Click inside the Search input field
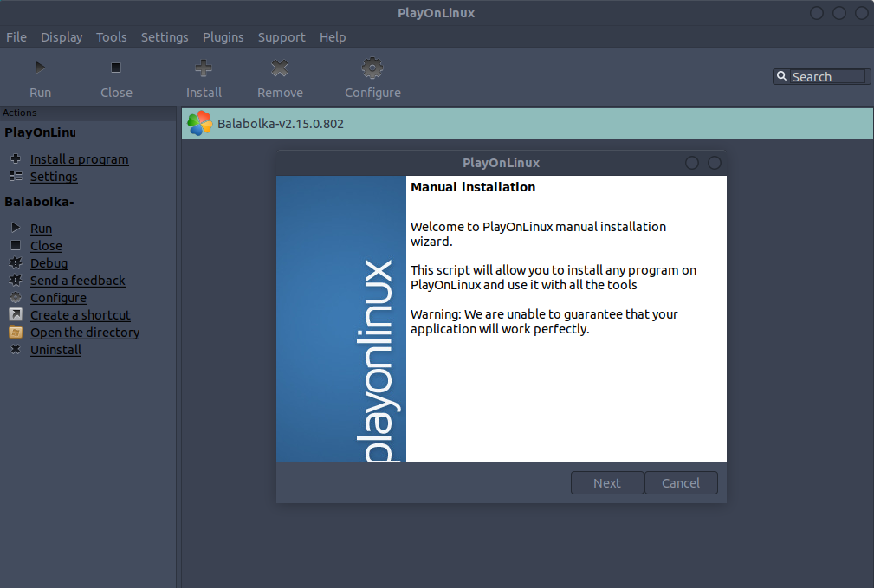874x588 pixels. [x=827, y=76]
